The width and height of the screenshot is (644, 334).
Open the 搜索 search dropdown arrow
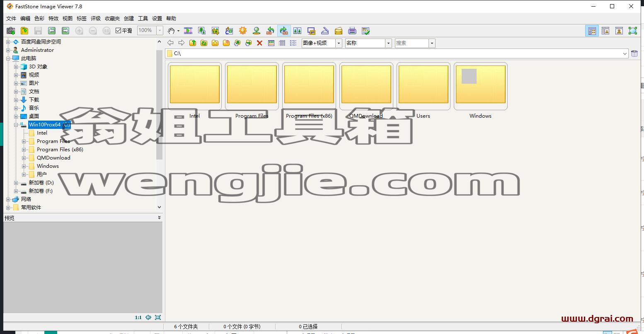point(432,43)
